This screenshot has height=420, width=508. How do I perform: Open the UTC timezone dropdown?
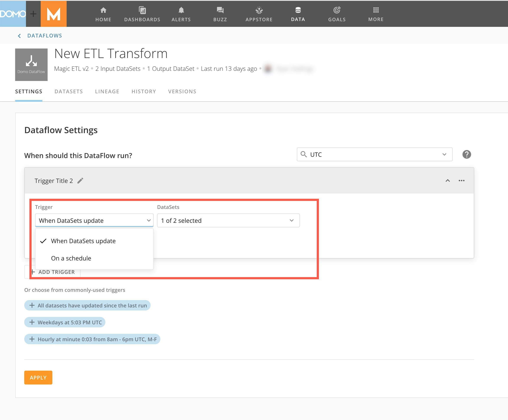374,154
